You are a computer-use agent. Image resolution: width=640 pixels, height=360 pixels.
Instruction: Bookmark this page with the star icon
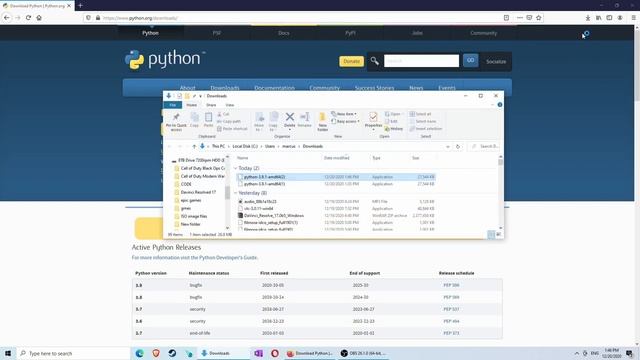(539, 18)
